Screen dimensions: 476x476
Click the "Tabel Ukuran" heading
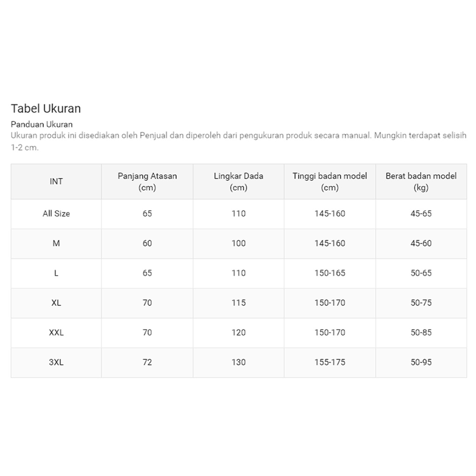pos(46,109)
